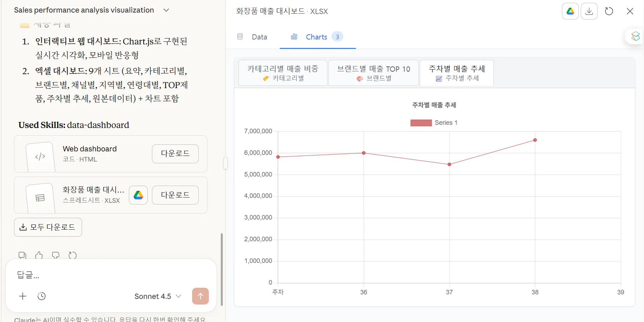
Task: Select the 브랜드별 매출 TOP 10 chart
Action: [373, 73]
